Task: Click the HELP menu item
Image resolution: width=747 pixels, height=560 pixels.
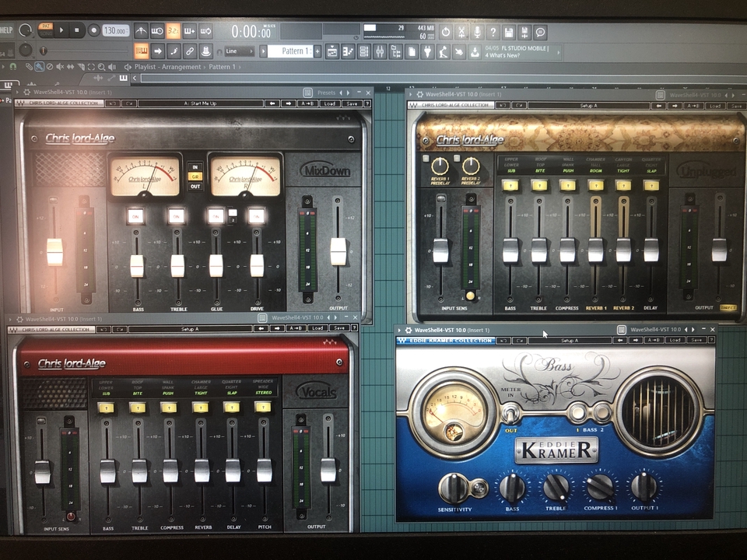Action: coord(6,30)
